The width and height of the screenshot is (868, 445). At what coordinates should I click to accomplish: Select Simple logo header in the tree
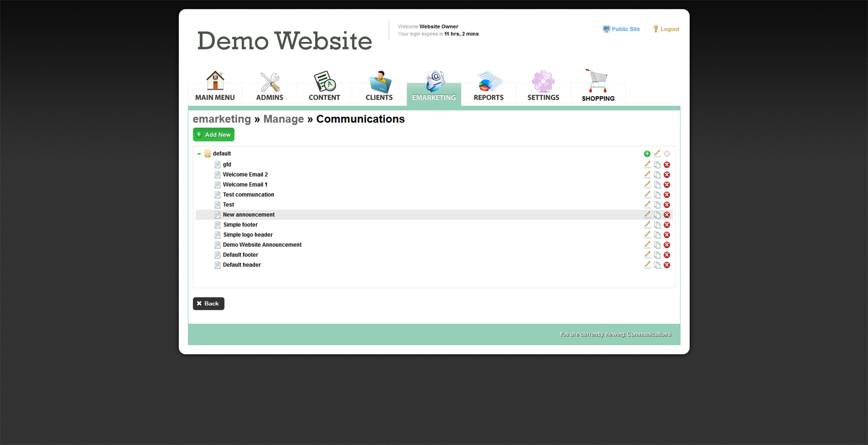point(247,235)
